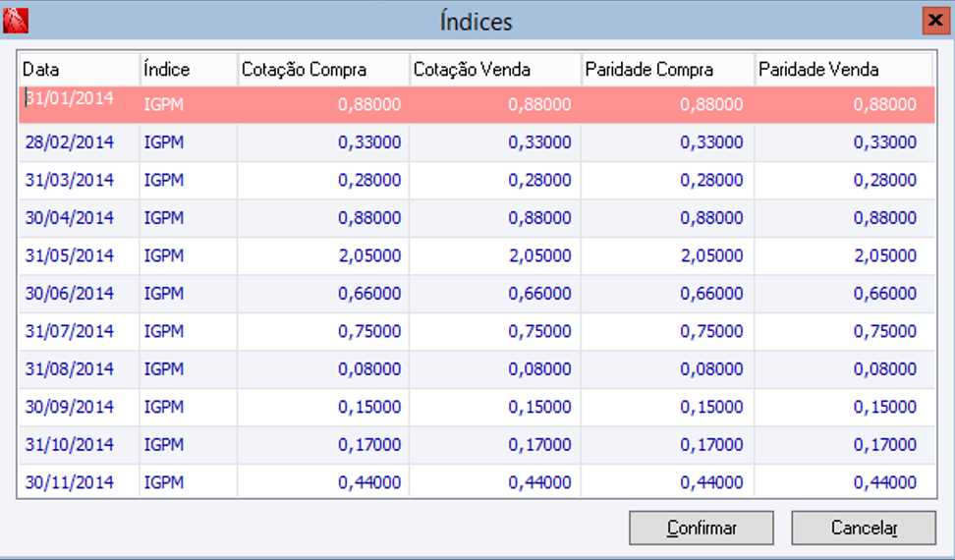Select the row dated 30/06/2014
955x560 pixels.
pos(477,294)
